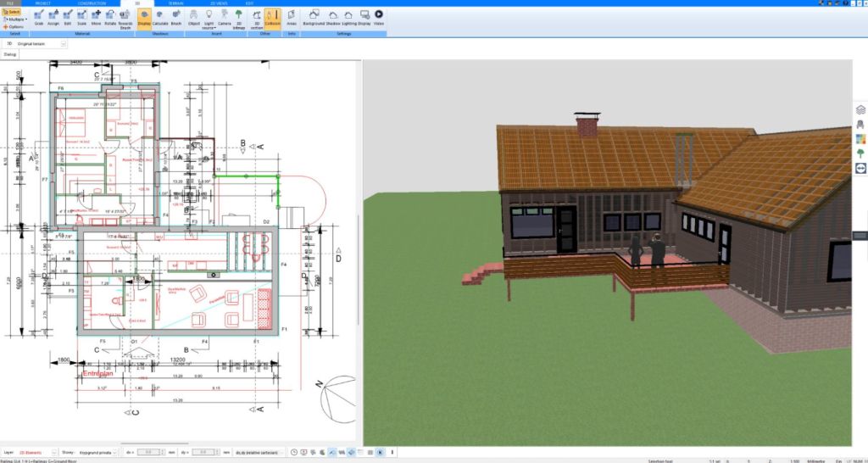Select the Grab material tool
This screenshot has width=868, height=463.
click(x=39, y=19)
